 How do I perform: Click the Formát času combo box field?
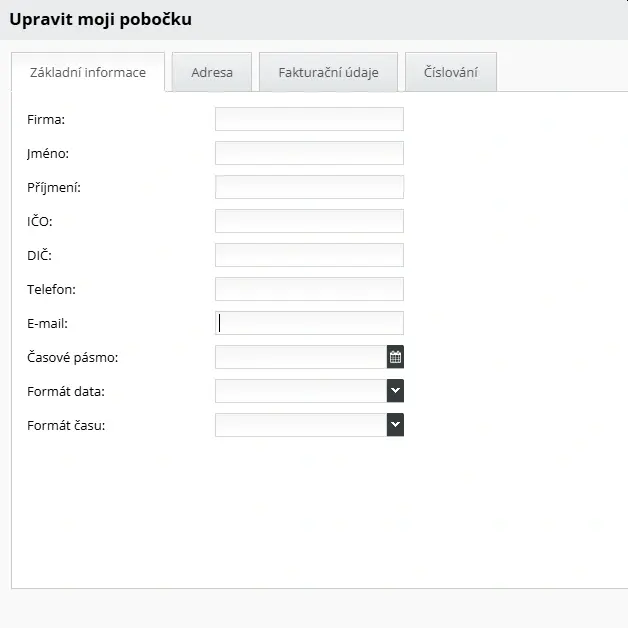coord(300,425)
